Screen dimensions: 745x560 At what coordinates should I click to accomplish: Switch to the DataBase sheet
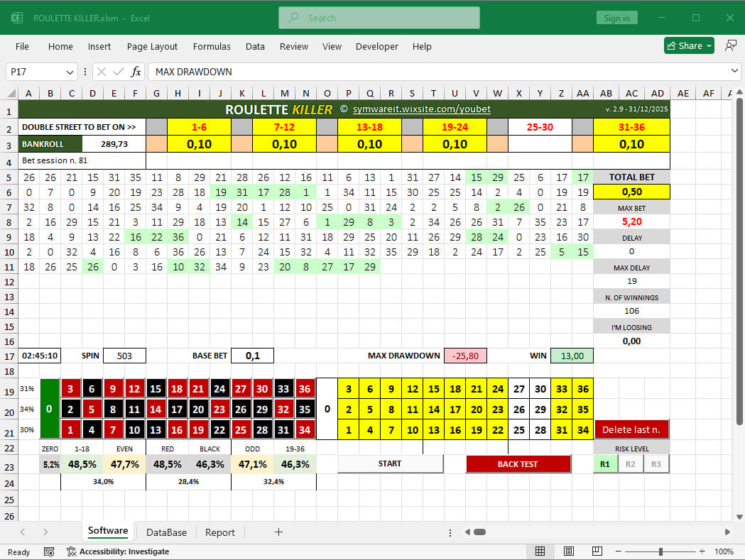point(166,532)
